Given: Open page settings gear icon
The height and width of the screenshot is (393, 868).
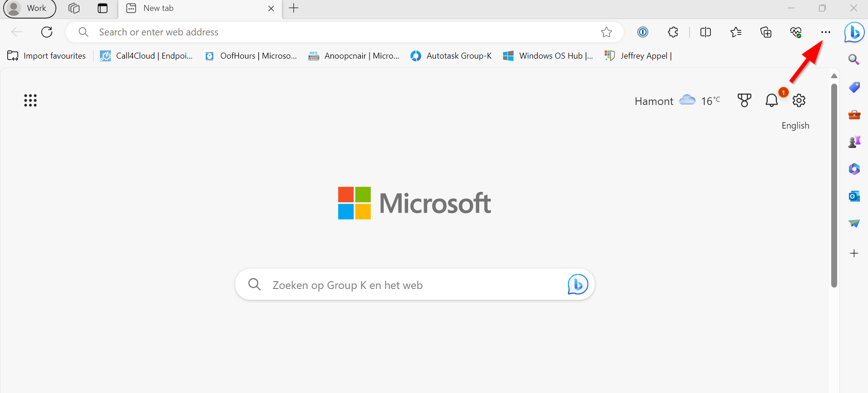Looking at the screenshot, I should 799,100.
